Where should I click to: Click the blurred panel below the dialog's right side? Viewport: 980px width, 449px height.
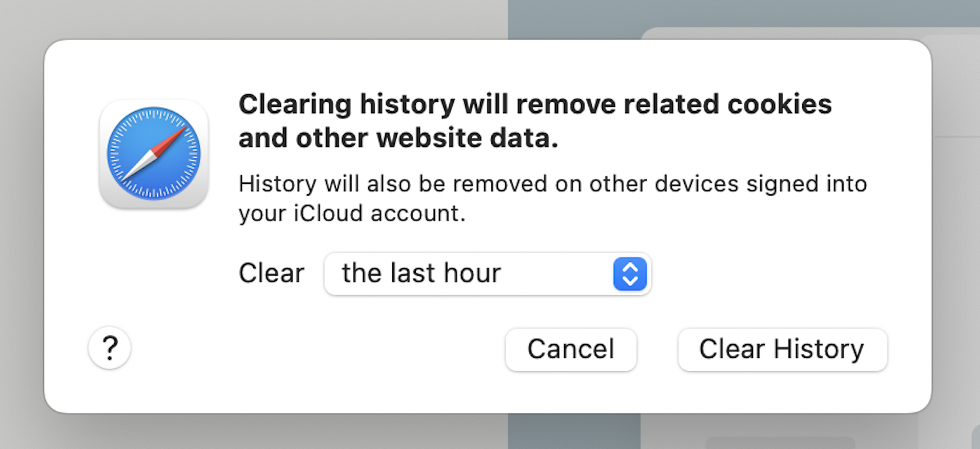pos(787,432)
